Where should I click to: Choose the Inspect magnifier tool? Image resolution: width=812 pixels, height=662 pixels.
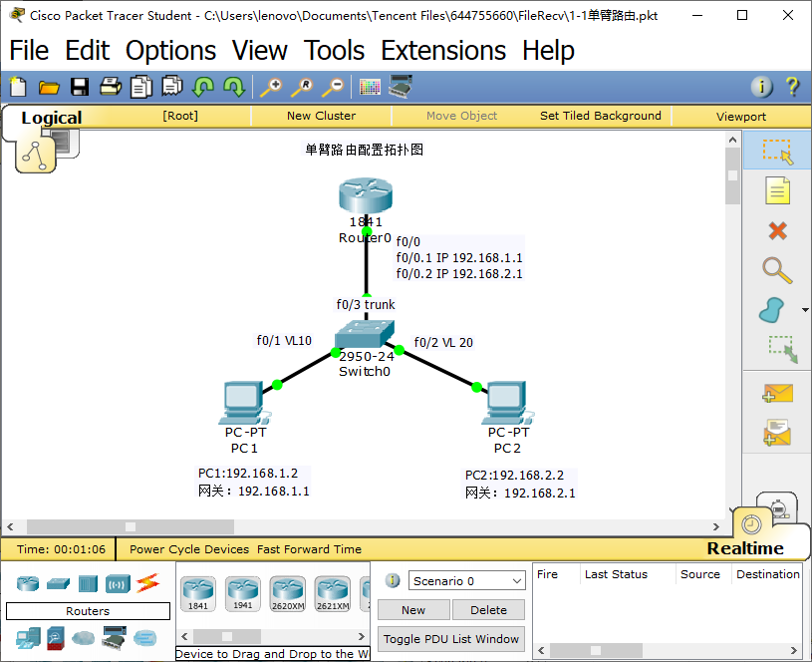click(777, 270)
